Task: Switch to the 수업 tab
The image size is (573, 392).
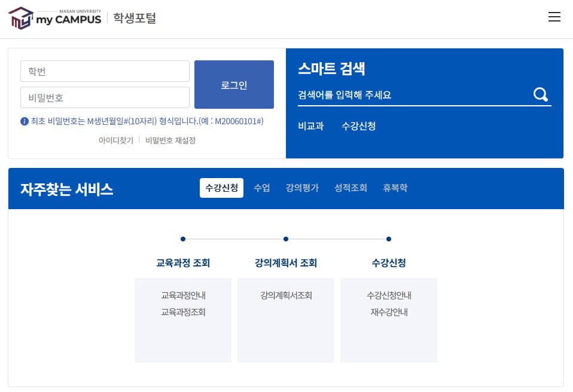Action: click(261, 188)
